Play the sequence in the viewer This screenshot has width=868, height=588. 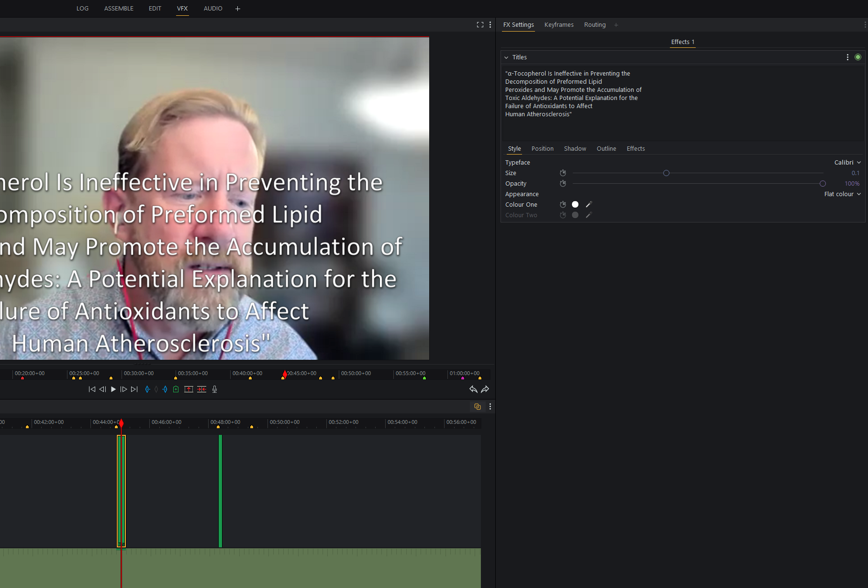[x=113, y=389]
